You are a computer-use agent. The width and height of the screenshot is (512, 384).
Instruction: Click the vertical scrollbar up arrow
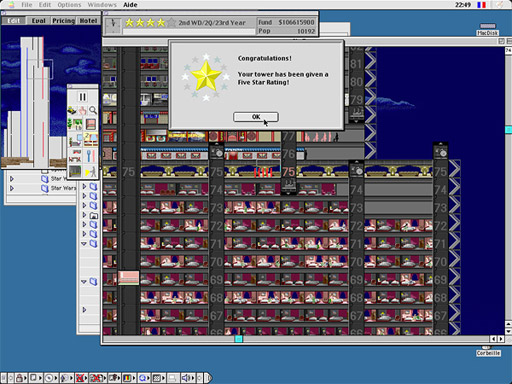(509, 324)
